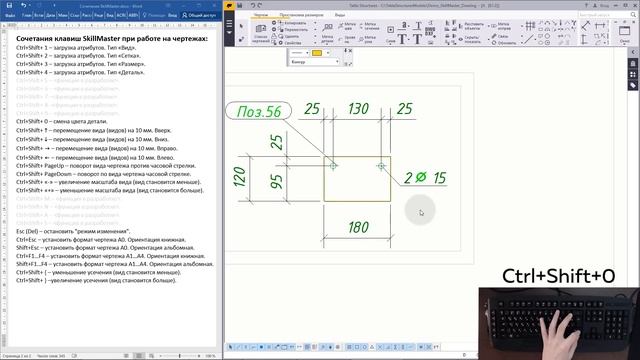Screen dimensions: 640x360
Task: Open color dropdown arrow beside yellow swatch
Action: 328,53
